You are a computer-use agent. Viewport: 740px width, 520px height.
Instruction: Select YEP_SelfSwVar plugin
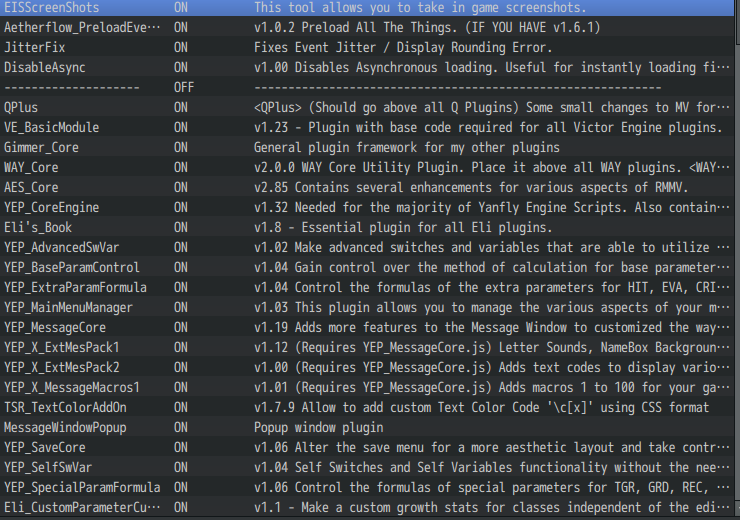(48, 467)
